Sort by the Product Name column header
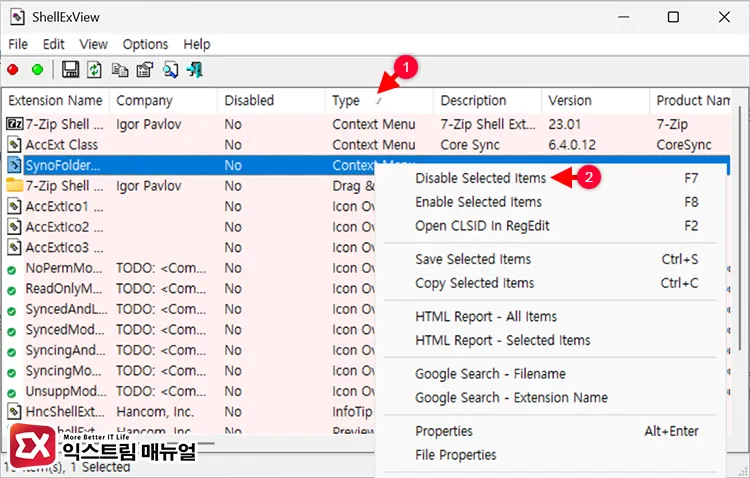Viewport: 750px width, 478px height. point(691,100)
